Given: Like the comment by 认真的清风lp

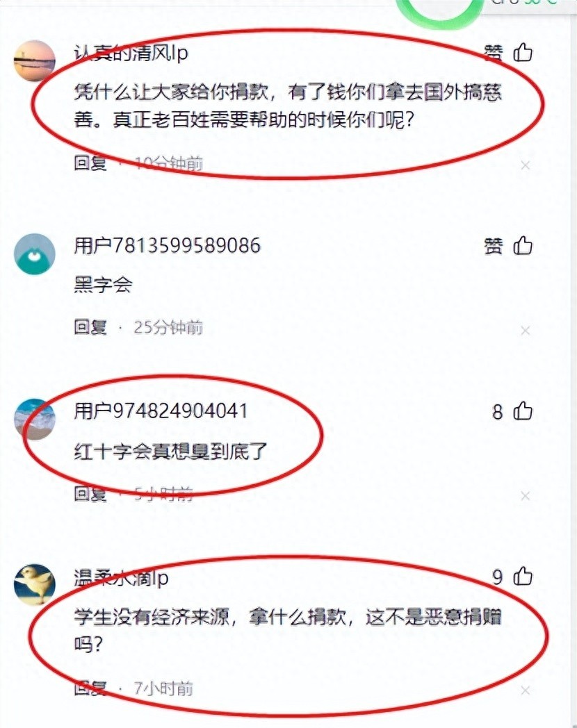Looking at the screenshot, I should 523,53.
